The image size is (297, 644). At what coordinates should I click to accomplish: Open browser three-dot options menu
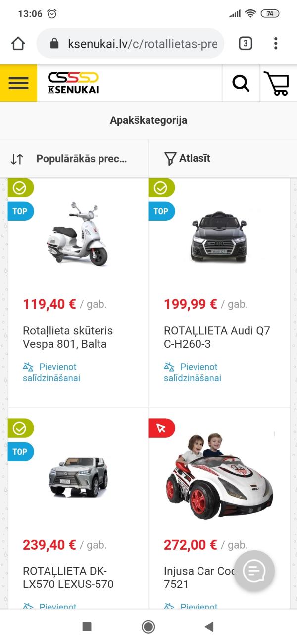pos(276,44)
